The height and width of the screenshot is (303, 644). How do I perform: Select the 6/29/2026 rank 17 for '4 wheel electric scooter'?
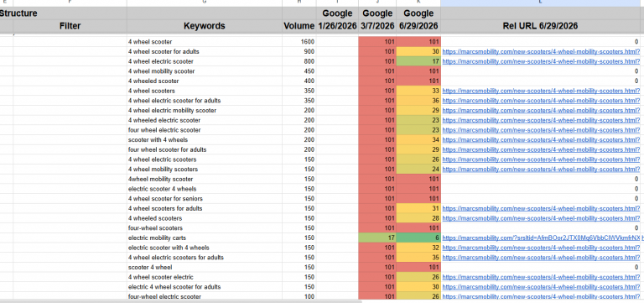coord(418,61)
